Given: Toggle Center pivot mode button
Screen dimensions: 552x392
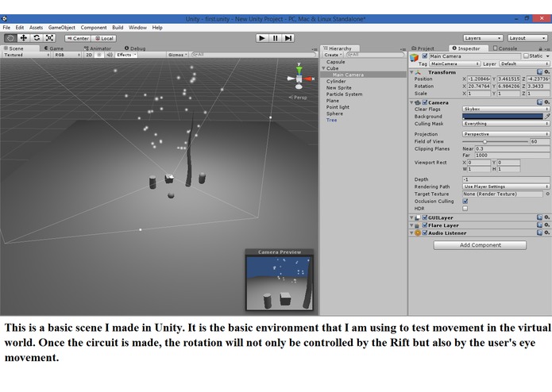Looking at the screenshot, I should (x=78, y=38).
